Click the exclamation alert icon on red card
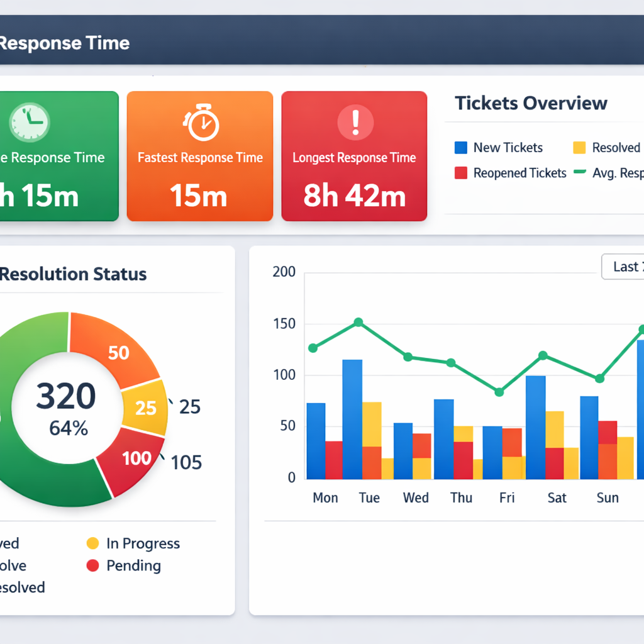Viewport: 644px width, 644px height. point(355,122)
